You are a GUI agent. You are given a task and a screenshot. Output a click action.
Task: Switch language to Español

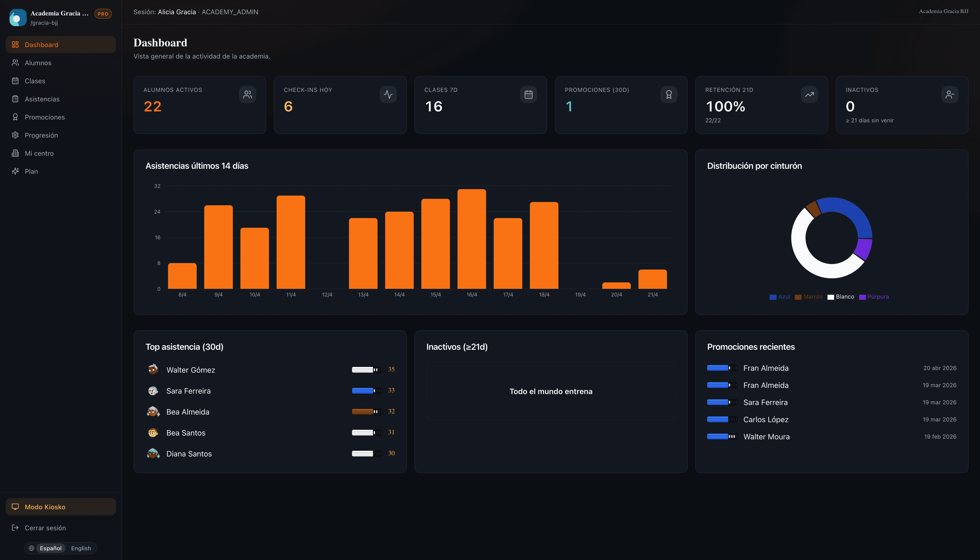[x=51, y=548]
